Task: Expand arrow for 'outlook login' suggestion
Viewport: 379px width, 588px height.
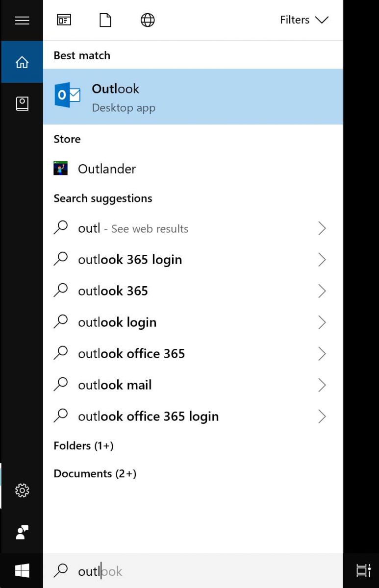Action: [322, 322]
